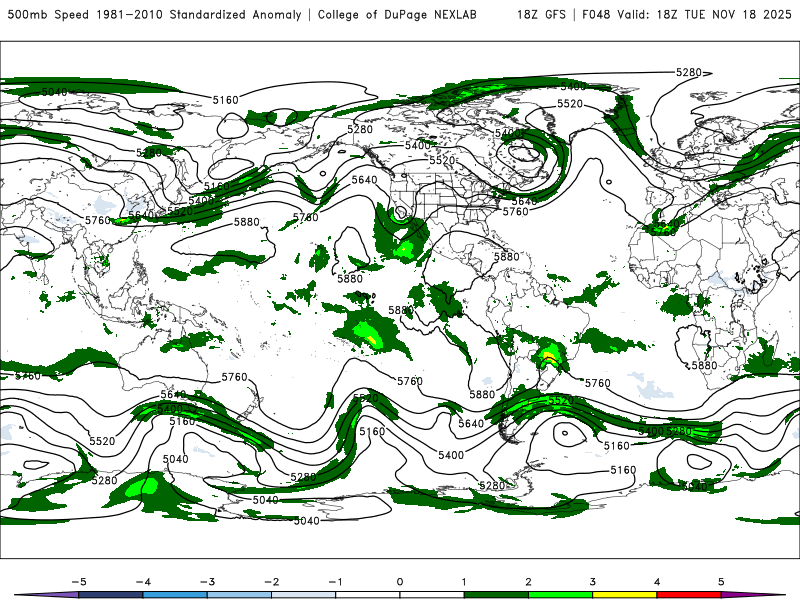The height and width of the screenshot is (600, 800).
Task: Click the '5280' contour label at the map's top edge
Action: (689, 72)
